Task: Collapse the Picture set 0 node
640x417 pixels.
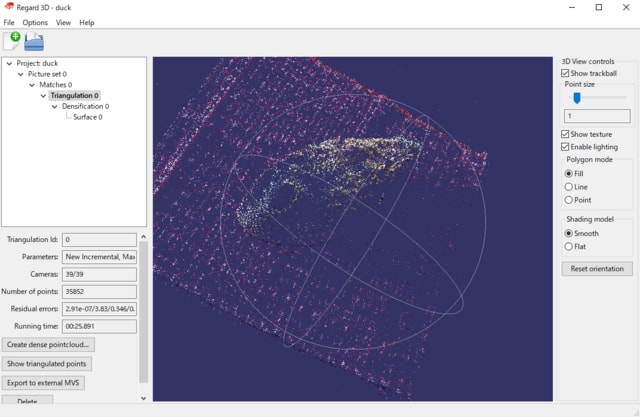Action: point(20,74)
